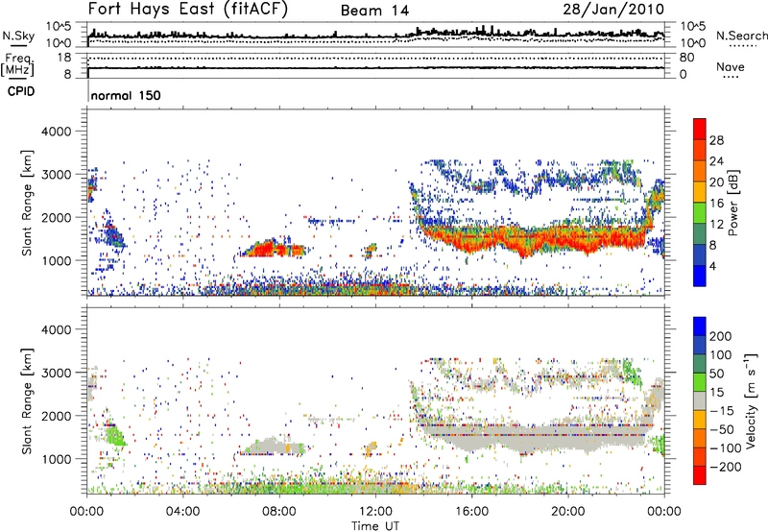
Task: Pick the green 15–50 velocity swatch
Action: coord(700,382)
